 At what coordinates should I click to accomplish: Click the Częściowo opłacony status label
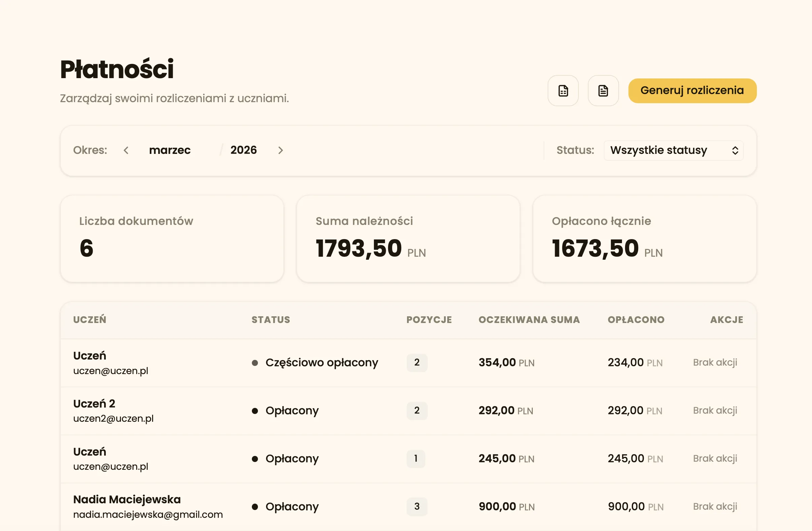321,363
